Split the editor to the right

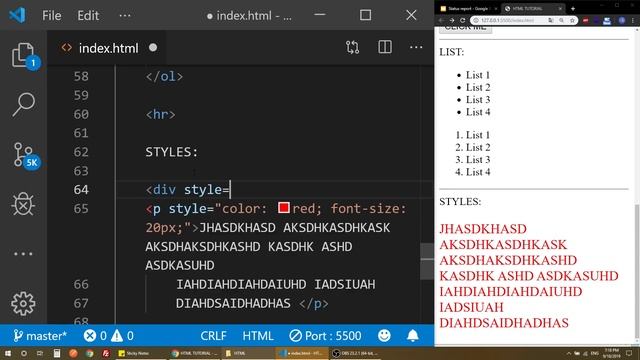pyautogui.click(x=384, y=47)
